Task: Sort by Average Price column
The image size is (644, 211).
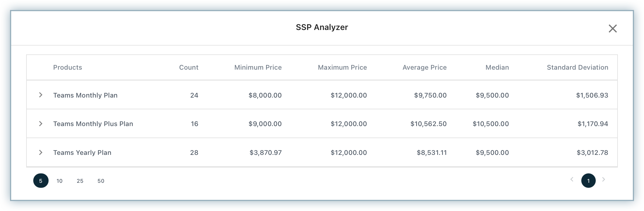Action: [424, 67]
